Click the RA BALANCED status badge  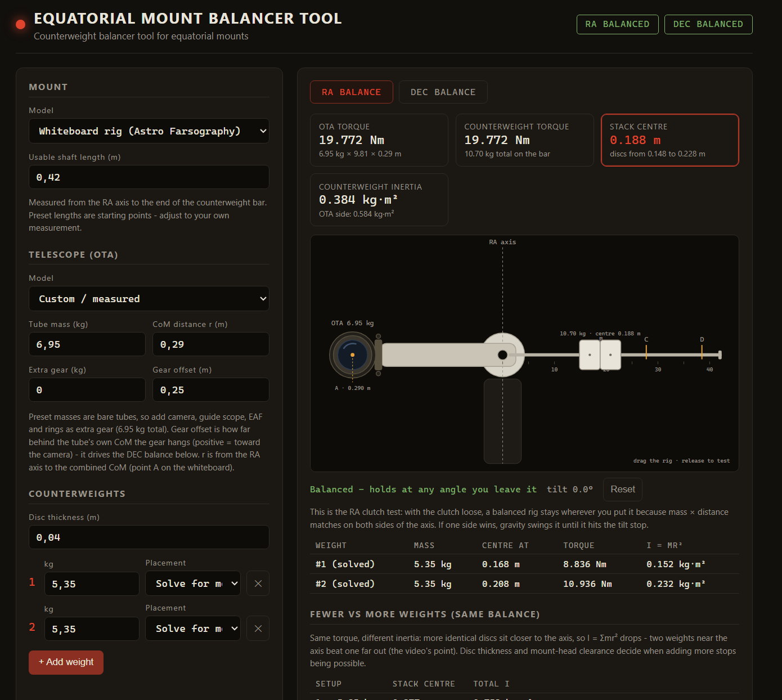tap(618, 24)
